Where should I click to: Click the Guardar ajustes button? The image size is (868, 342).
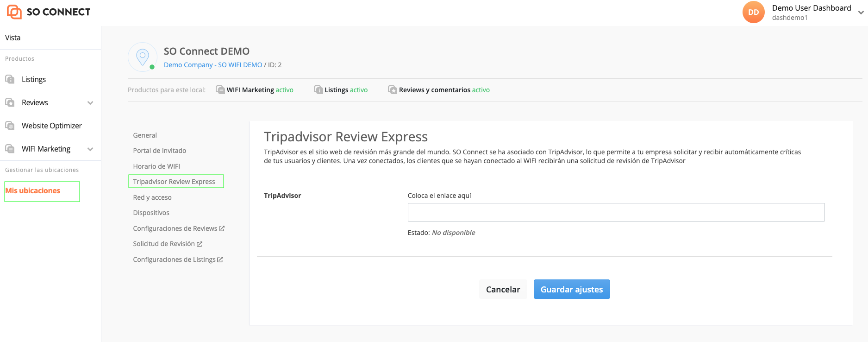[572, 289]
